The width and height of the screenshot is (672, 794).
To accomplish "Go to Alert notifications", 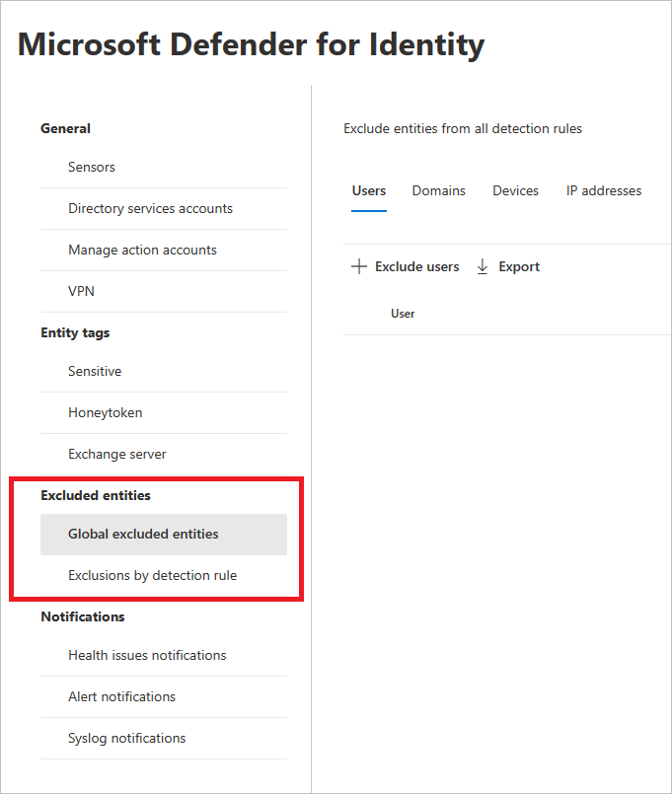I will pos(121,696).
